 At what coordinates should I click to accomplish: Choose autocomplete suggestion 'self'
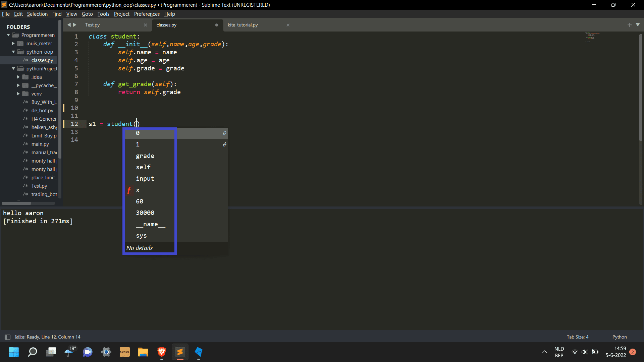(176, 167)
